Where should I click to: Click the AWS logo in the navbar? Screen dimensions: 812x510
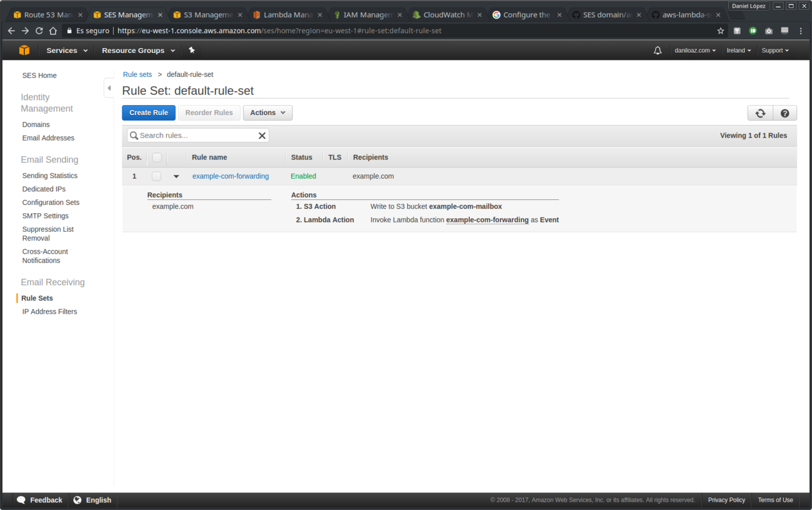coord(24,50)
